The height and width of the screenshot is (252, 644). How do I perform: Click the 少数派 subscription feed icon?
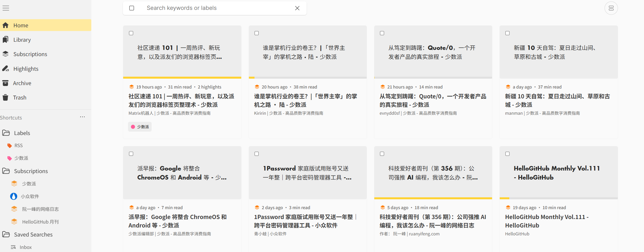(14, 184)
